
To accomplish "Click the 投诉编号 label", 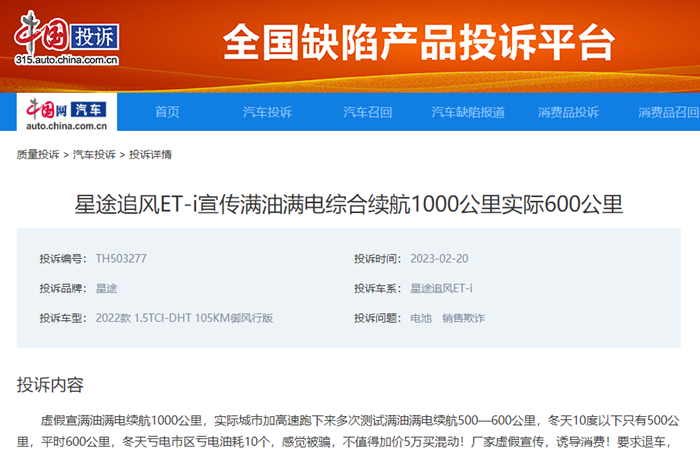I will click(x=62, y=259).
